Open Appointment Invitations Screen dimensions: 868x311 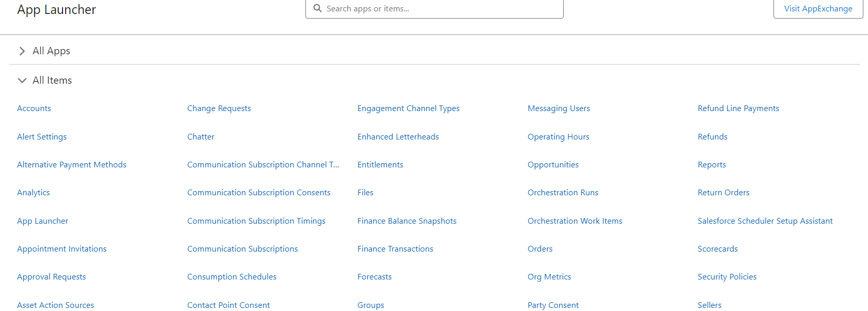(62, 249)
